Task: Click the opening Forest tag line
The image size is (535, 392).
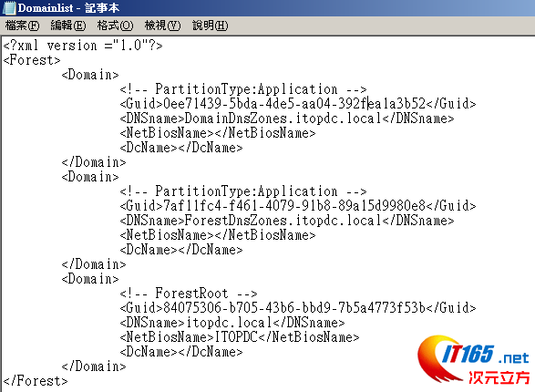Action: pyautogui.click(x=32, y=60)
